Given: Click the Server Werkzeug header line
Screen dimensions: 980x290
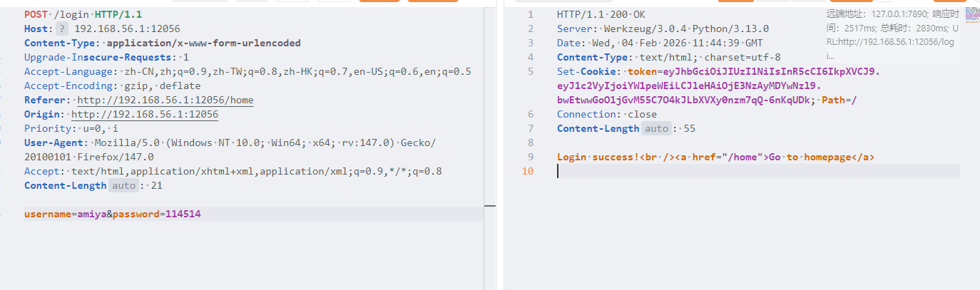Looking at the screenshot, I should click(x=663, y=29).
